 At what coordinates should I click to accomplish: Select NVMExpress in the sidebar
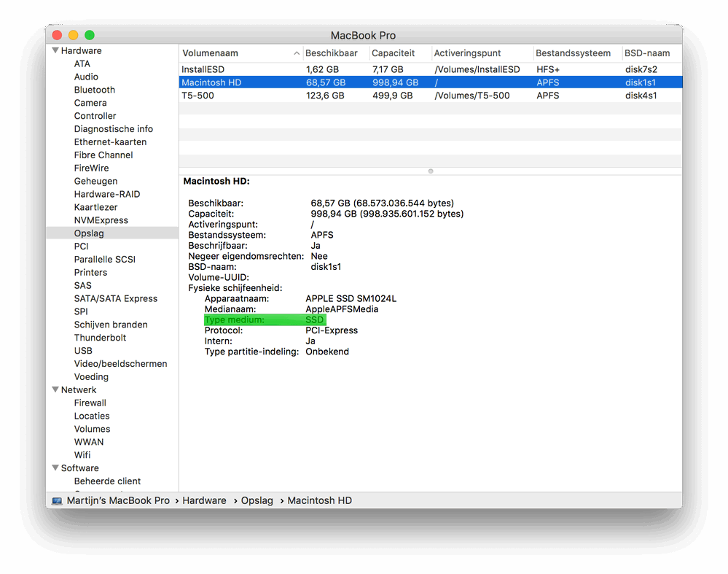point(101,220)
